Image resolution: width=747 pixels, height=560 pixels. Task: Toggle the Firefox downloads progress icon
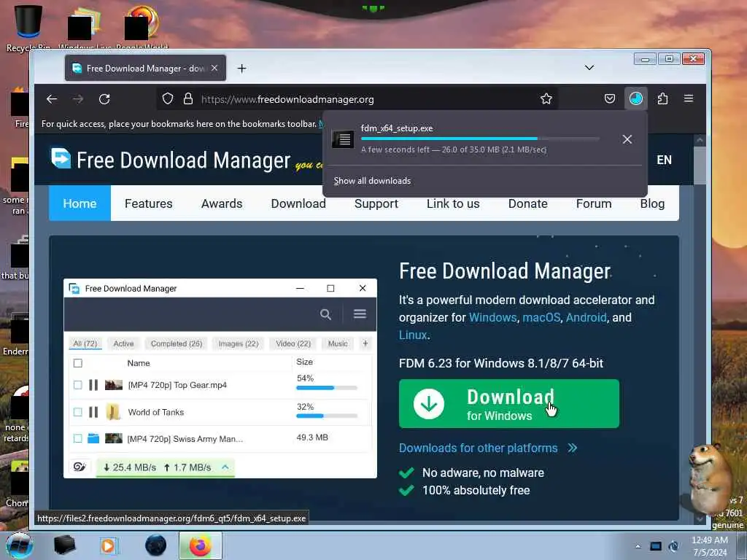click(636, 98)
